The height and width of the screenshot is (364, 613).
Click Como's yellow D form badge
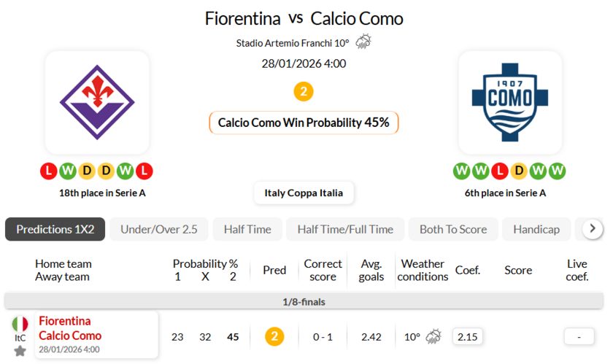point(519,171)
